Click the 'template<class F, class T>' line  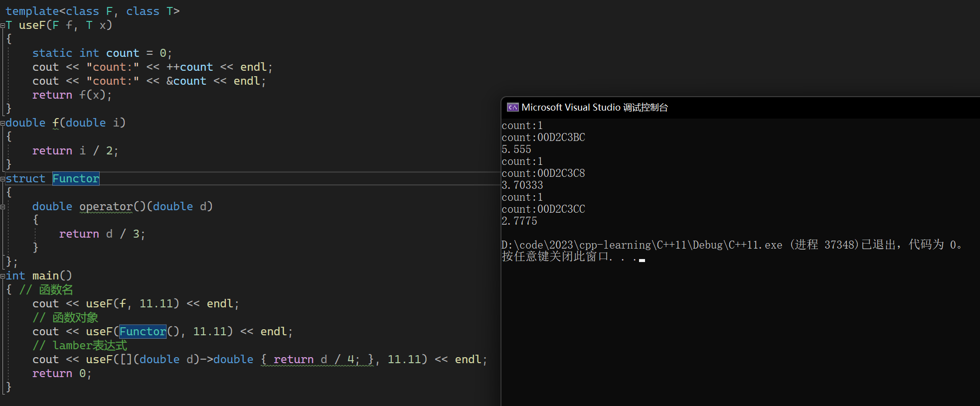93,11
